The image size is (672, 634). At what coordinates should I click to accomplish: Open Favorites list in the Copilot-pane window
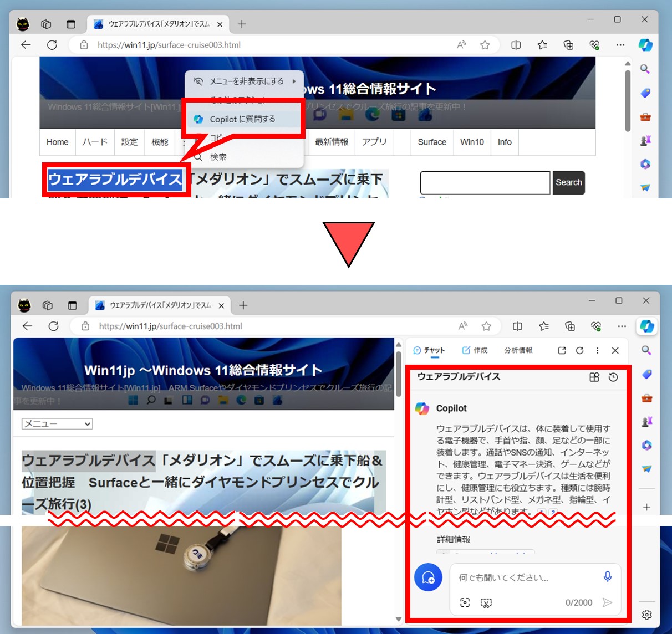[x=544, y=326]
